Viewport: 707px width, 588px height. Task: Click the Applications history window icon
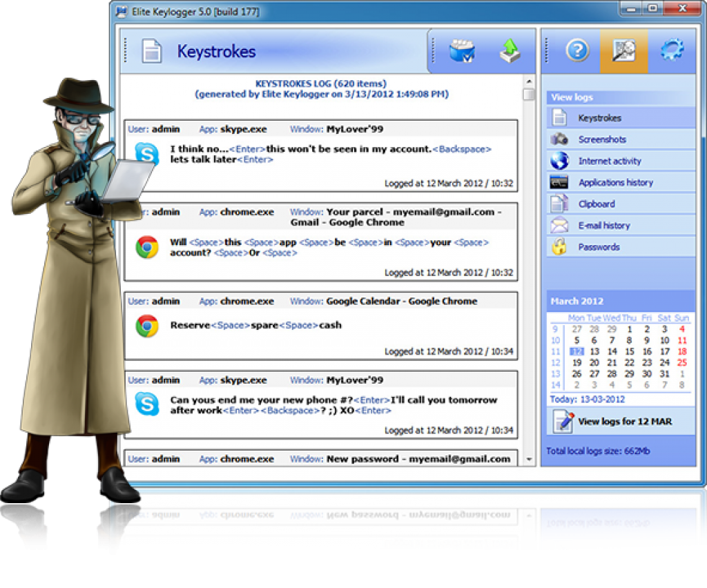(559, 182)
